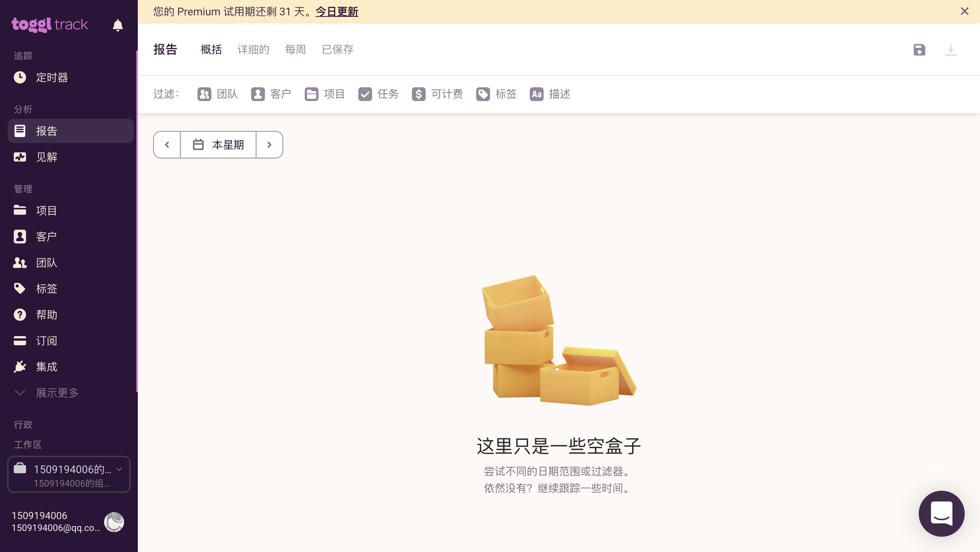Open the 可计费 billable filter

pyautogui.click(x=437, y=94)
